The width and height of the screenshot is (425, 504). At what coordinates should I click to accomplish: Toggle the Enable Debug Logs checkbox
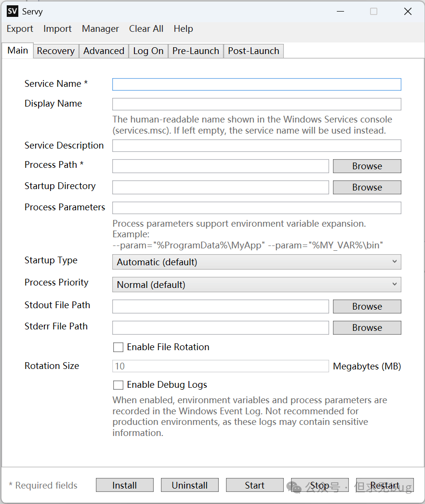coord(118,385)
